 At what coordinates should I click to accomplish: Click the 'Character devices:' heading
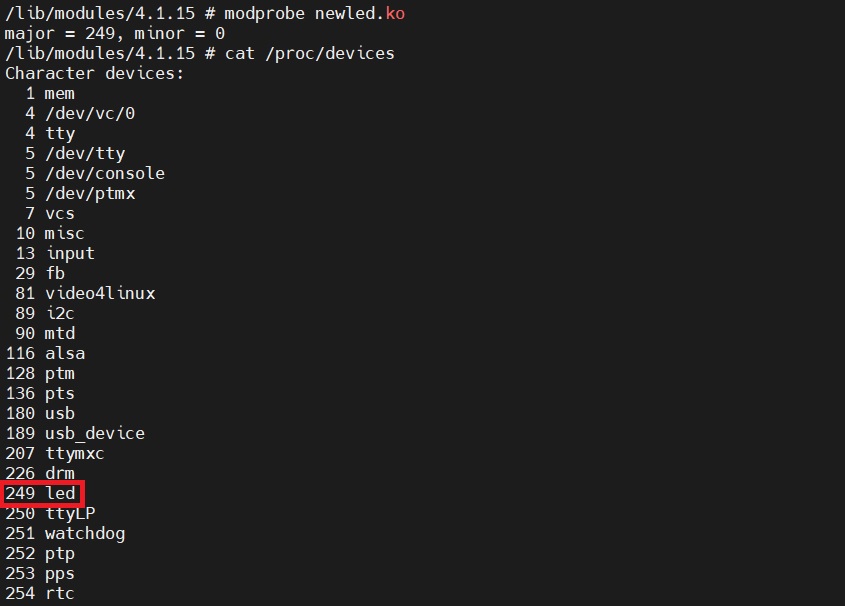pos(94,73)
